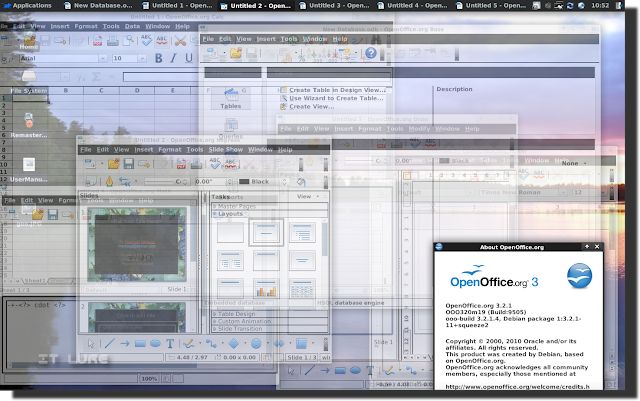The width and height of the screenshot is (640, 401).
Task: Open Page Preview in Calc toolbar
Action: [x=129, y=40]
